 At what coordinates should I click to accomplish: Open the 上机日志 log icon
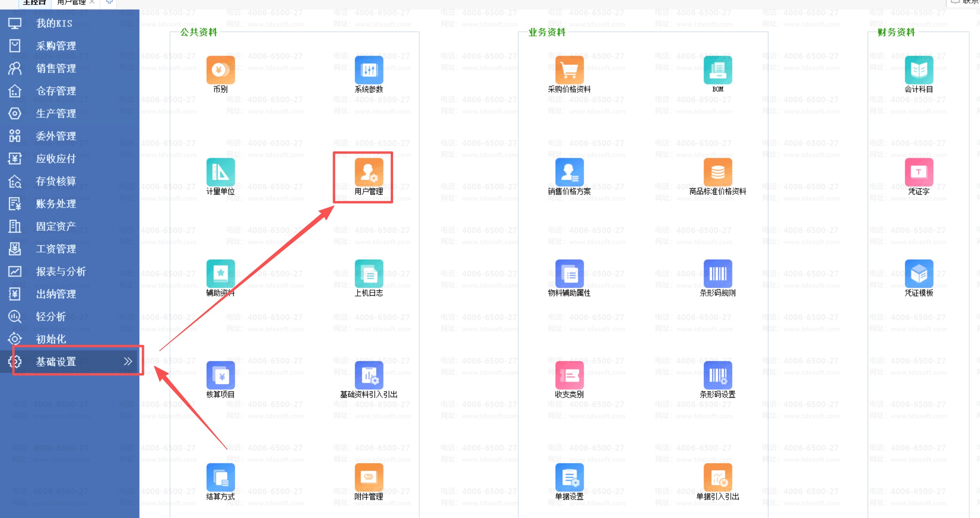pos(369,274)
